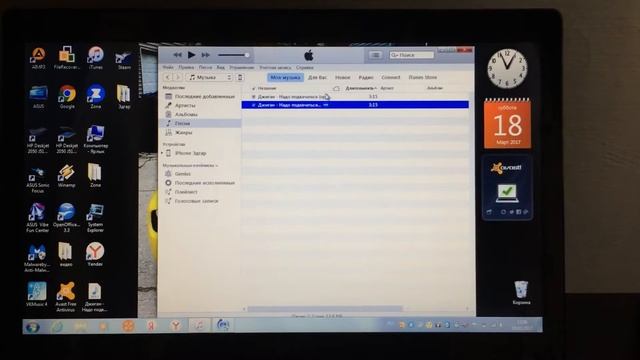Open Malwarebytes Anti-Malware desktop shortcut
This screenshot has width=640, height=360.
(37, 258)
